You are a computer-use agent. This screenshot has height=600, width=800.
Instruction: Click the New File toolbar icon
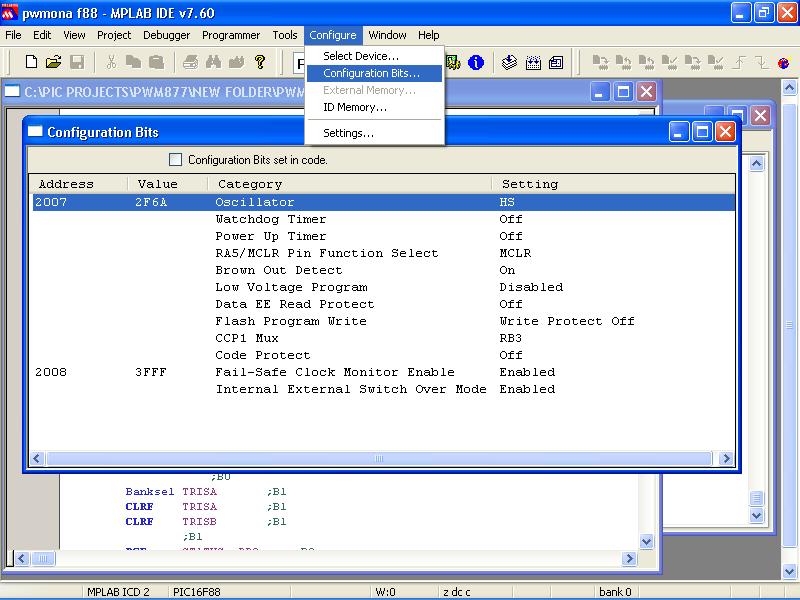click(31, 62)
